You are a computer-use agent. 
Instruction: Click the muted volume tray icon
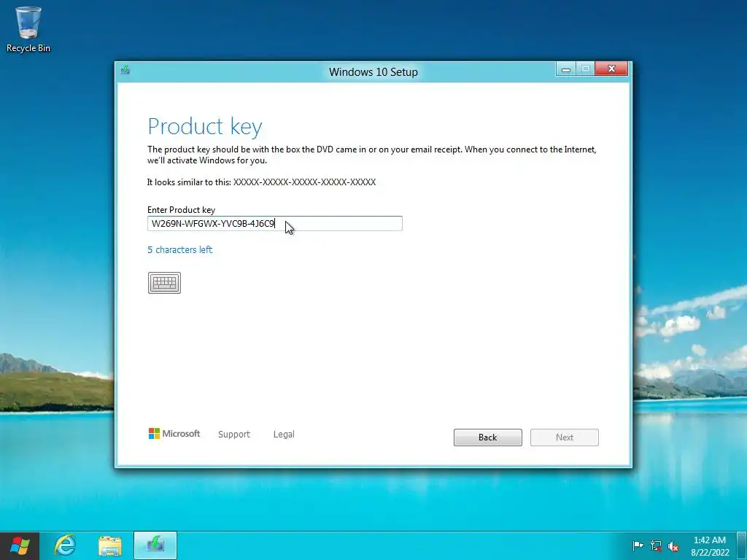click(673, 545)
